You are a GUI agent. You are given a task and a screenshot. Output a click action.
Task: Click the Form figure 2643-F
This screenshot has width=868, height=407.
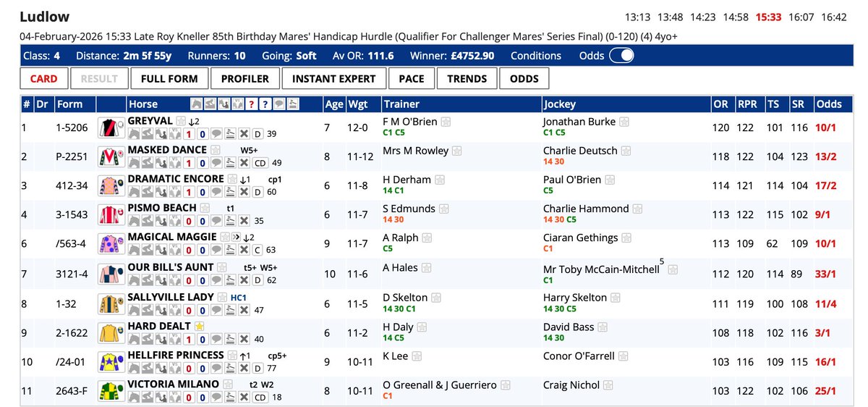72,391
